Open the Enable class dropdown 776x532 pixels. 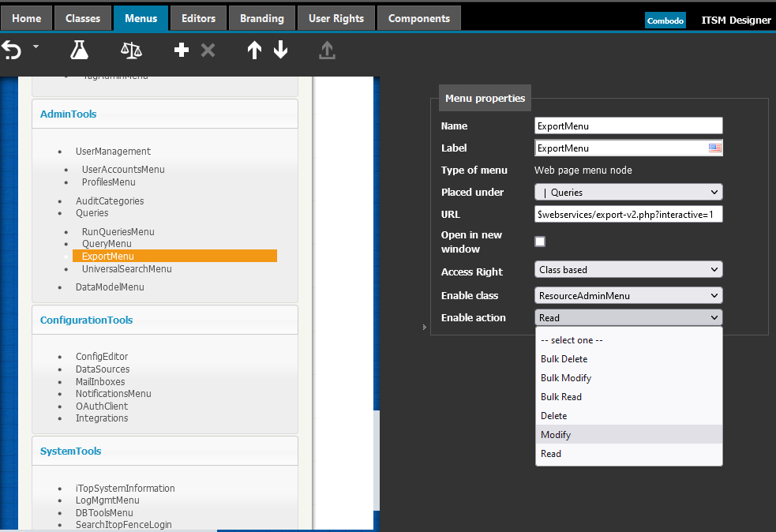coord(628,296)
